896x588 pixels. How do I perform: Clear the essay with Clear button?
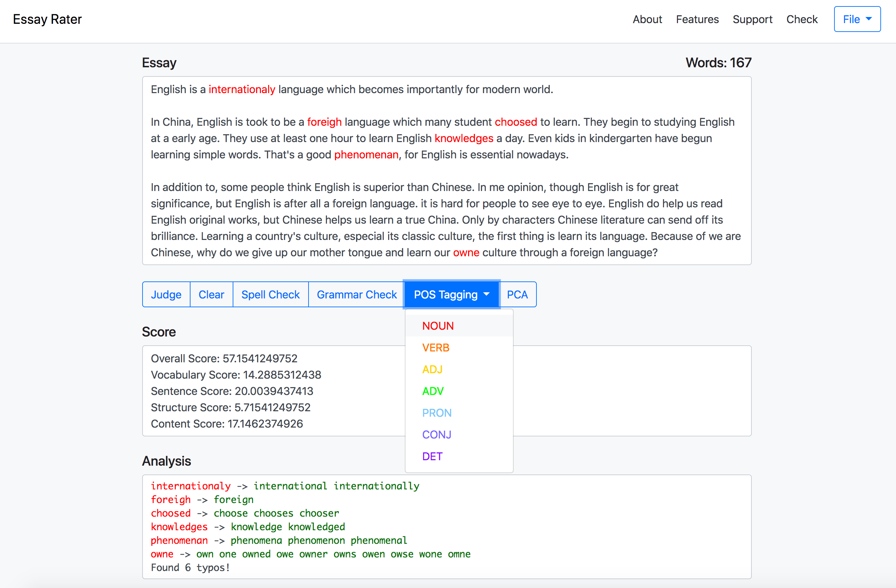[x=211, y=295]
